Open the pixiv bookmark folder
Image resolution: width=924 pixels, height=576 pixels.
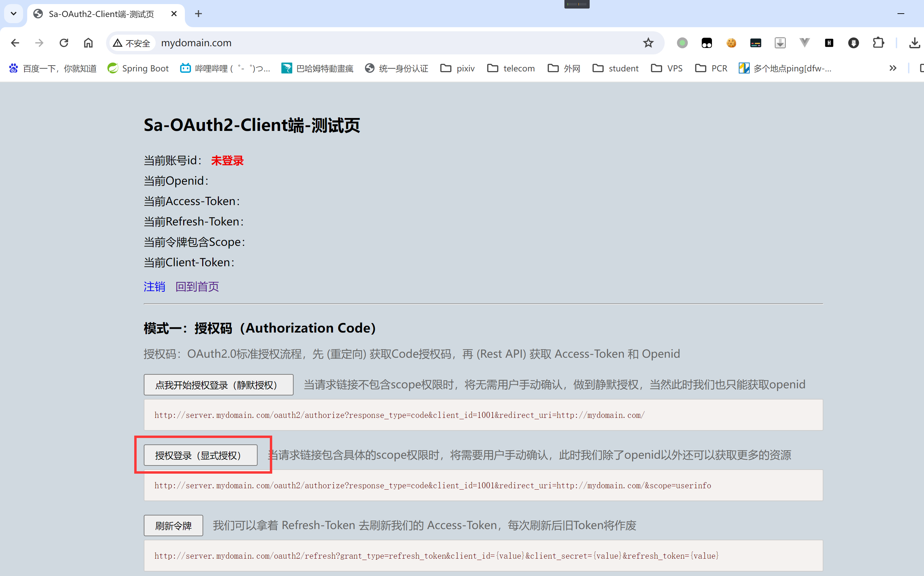click(457, 69)
